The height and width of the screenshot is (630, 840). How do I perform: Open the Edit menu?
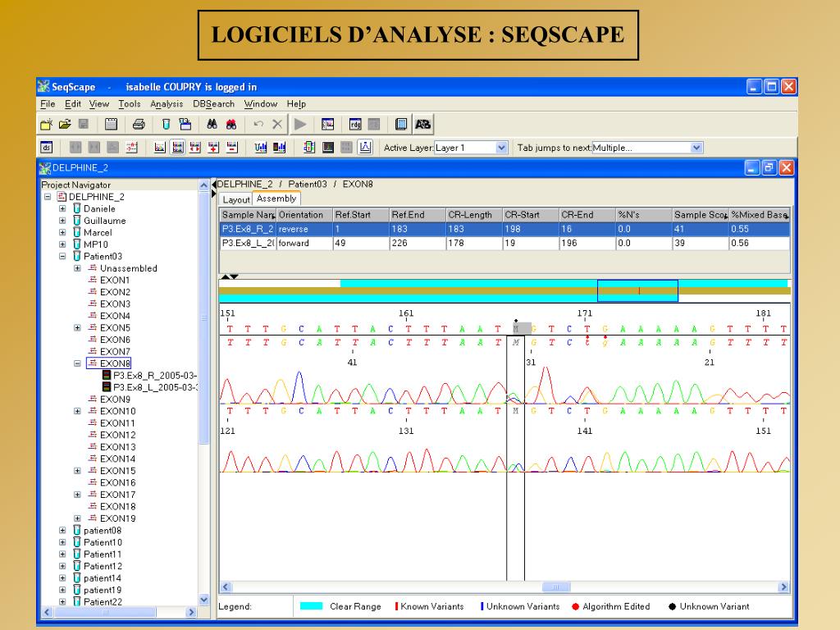click(x=72, y=104)
